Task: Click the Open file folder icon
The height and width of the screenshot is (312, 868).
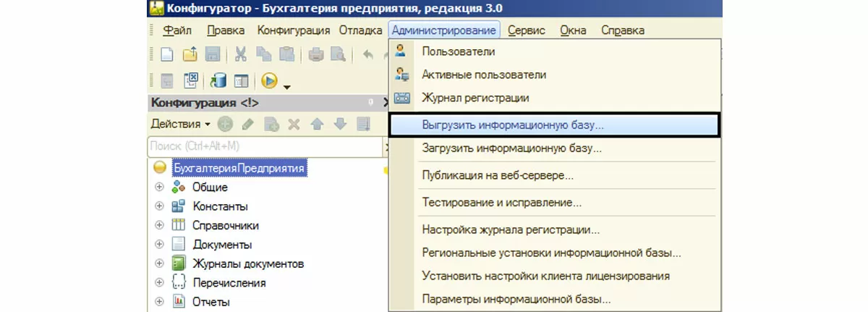Action: (x=190, y=54)
